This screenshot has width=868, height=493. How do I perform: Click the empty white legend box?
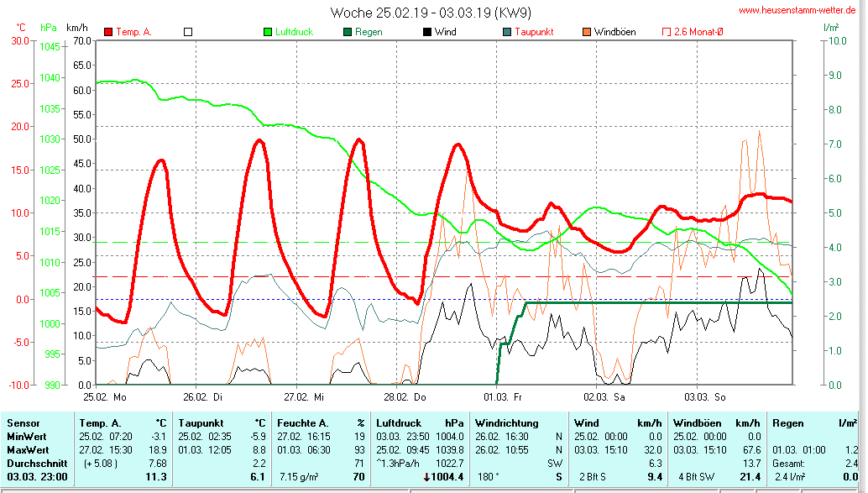188,32
